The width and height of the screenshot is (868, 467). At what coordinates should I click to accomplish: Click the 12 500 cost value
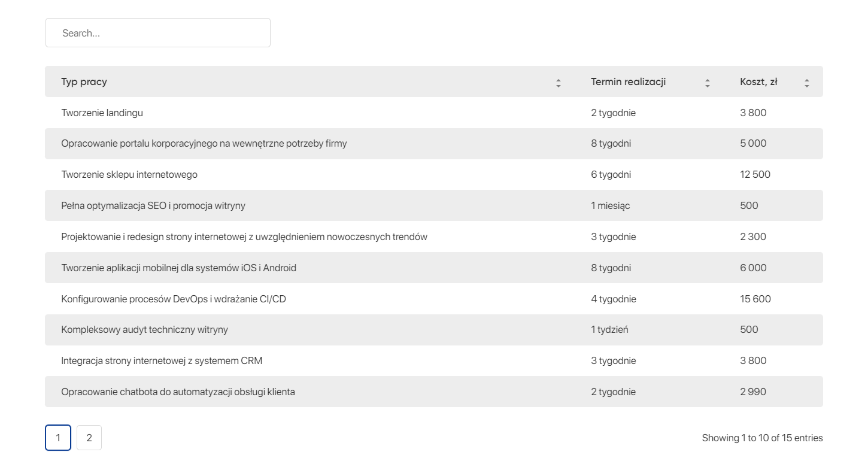tap(755, 175)
